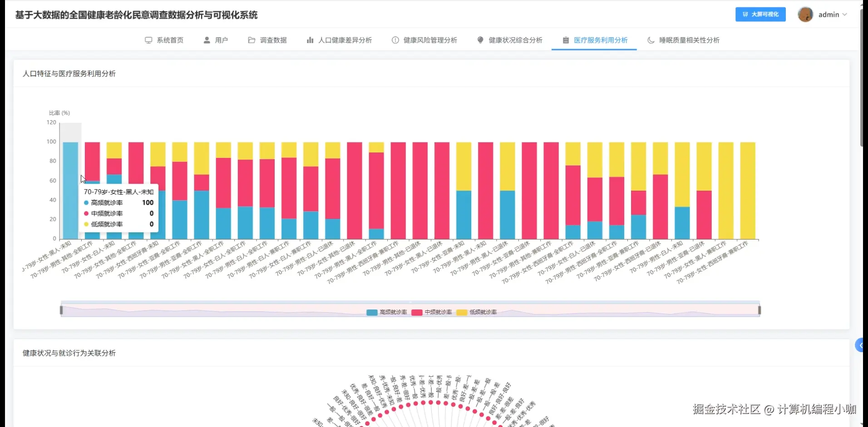
Task: Click the y-axis value 40
Action: tap(53, 200)
